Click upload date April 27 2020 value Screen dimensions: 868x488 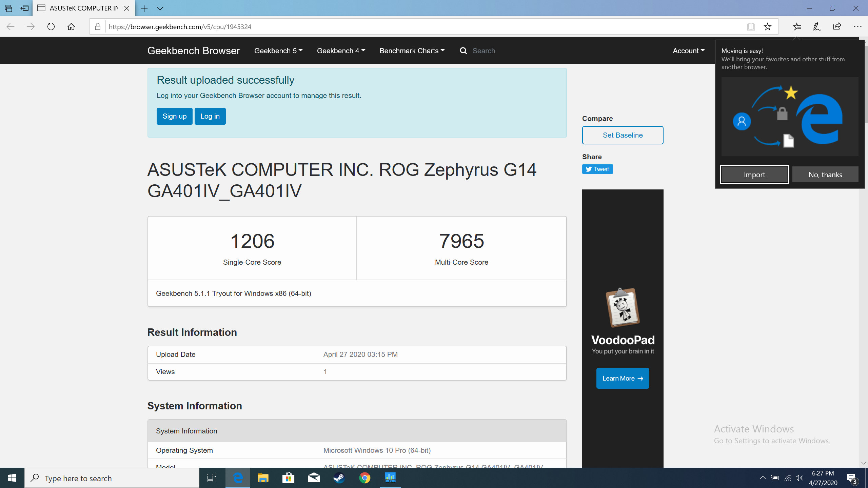point(360,354)
